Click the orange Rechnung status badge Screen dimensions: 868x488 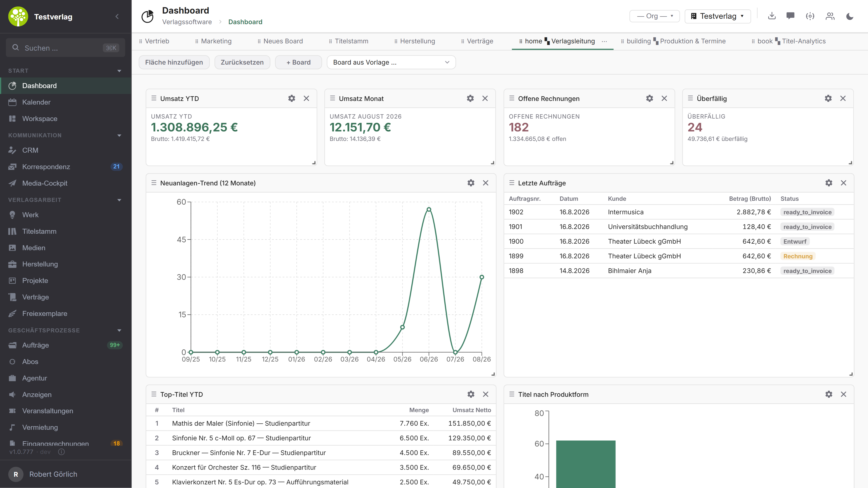click(797, 256)
